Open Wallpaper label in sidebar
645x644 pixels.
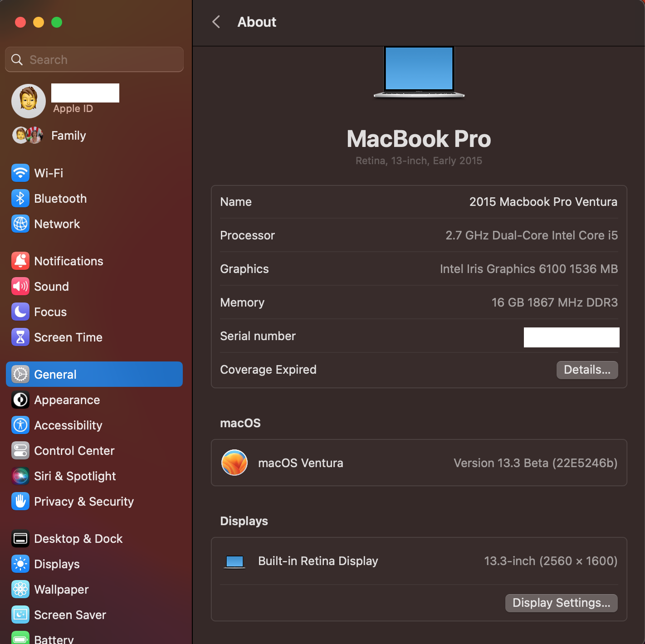62,590
